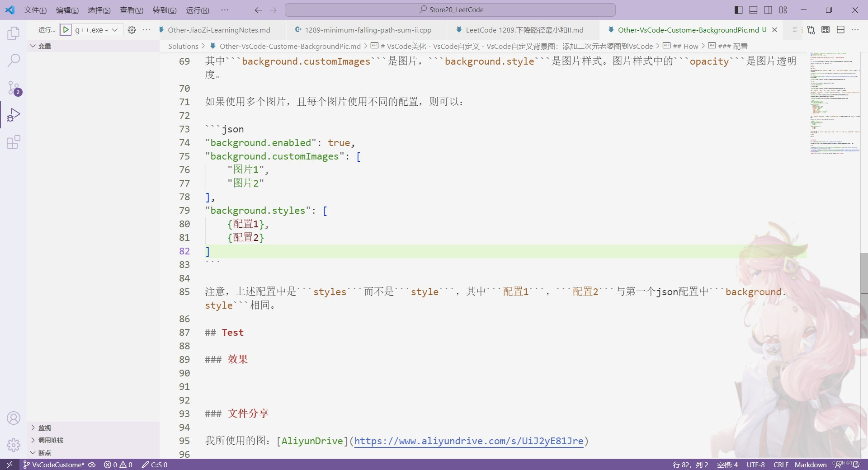
Task: Open the Search view in activity bar
Action: tap(14, 60)
